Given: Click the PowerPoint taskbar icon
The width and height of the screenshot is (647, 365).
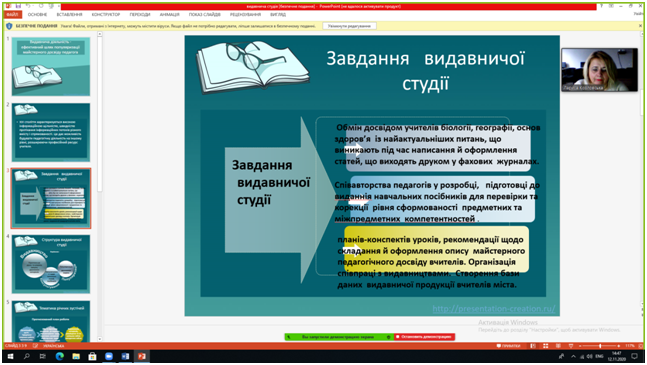Looking at the screenshot, I should 142,356.
